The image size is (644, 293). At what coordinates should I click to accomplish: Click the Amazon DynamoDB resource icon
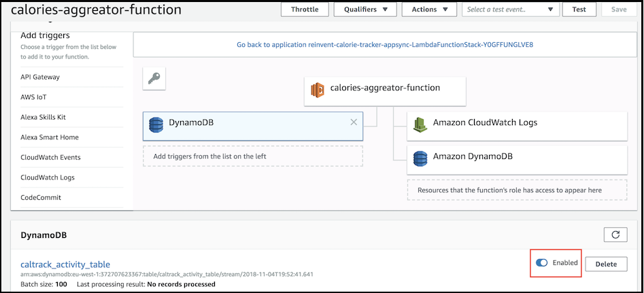point(420,158)
